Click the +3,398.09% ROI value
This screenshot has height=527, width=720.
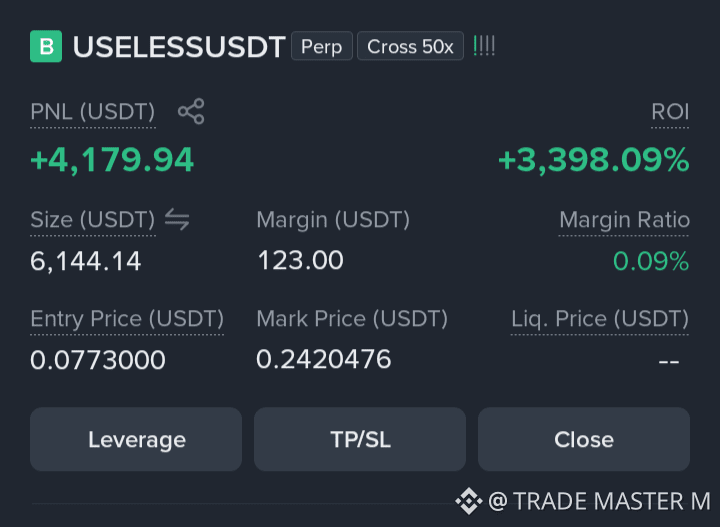pyautogui.click(x=594, y=160)
